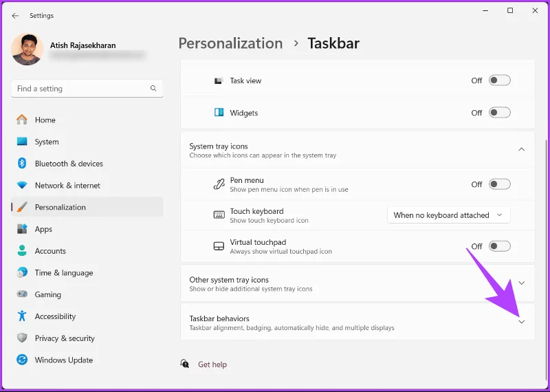Click the Windows Update sync icon
This screenshot has width=550, height=392.
click(22, 360)
